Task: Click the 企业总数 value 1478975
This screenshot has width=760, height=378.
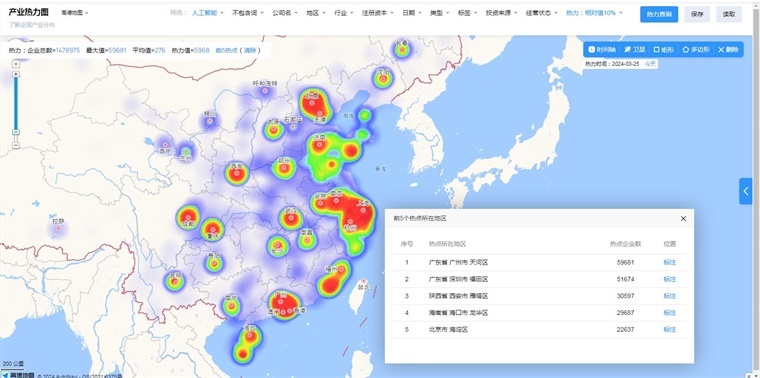Action: [x=67, y=50]
